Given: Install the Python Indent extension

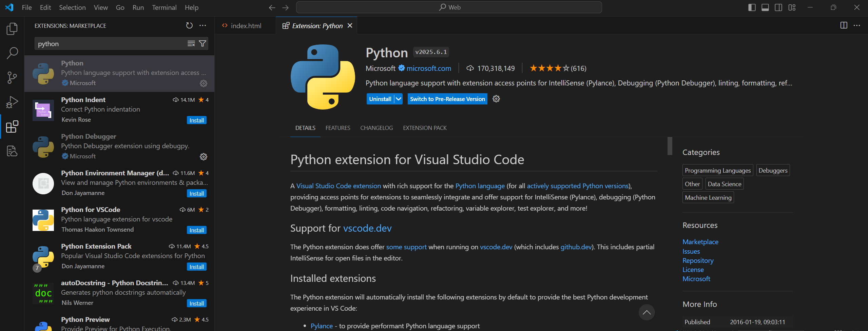Looking at the screenshot, I should click(196, 120).
